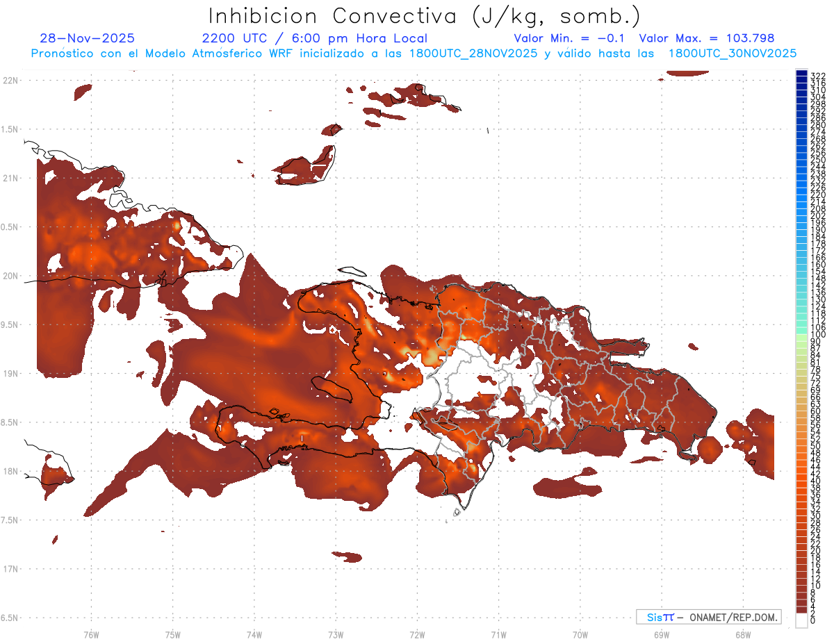Click the '202' value on the color scale
Viewport: 834px width, 644px height.
point(817,215)
